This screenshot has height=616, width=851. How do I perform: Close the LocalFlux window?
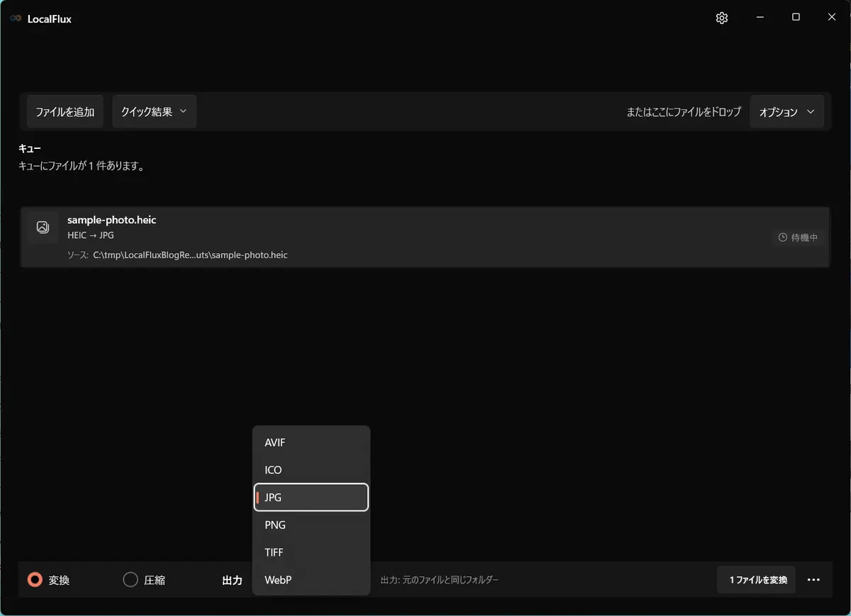pos(832,18)
